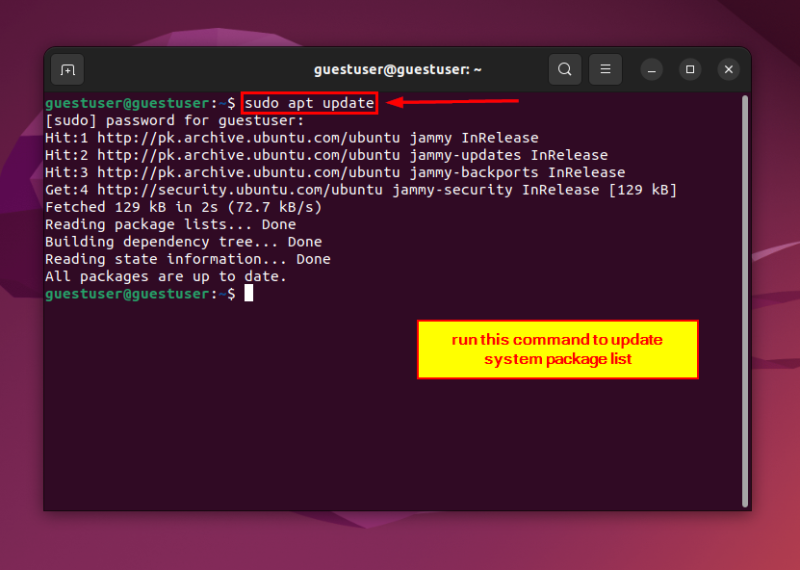Click the Reading package lists... Done line

coord(170,224)
